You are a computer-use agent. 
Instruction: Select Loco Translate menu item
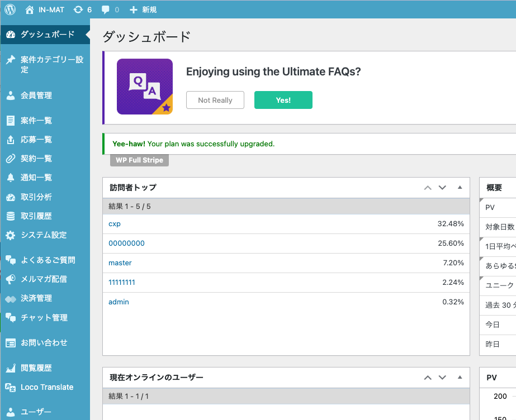coord(47,387)
